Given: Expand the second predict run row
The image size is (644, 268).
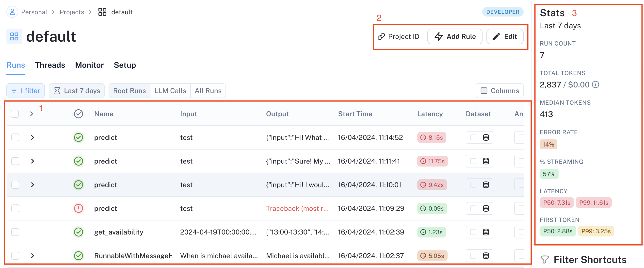Looking at the screenshot, I should point(32,161).
